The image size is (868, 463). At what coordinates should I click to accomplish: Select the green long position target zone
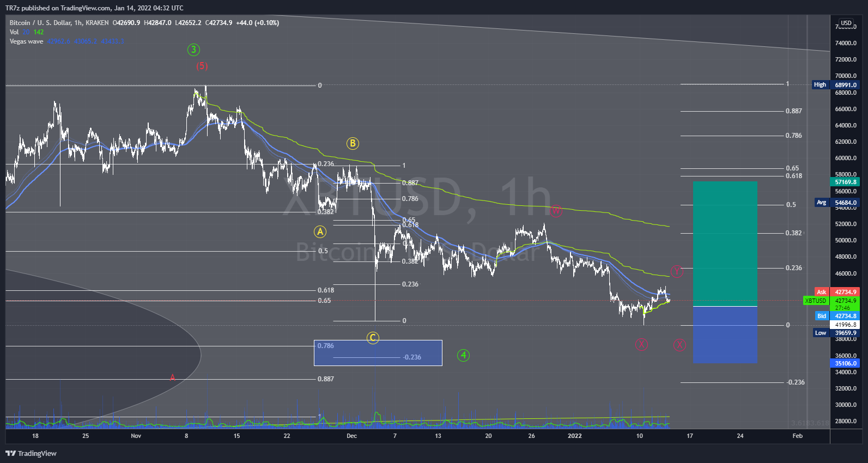[x=725, y=244]
